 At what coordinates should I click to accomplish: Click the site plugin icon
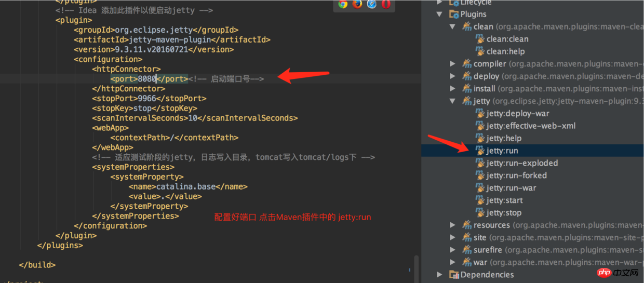point(467,237)
